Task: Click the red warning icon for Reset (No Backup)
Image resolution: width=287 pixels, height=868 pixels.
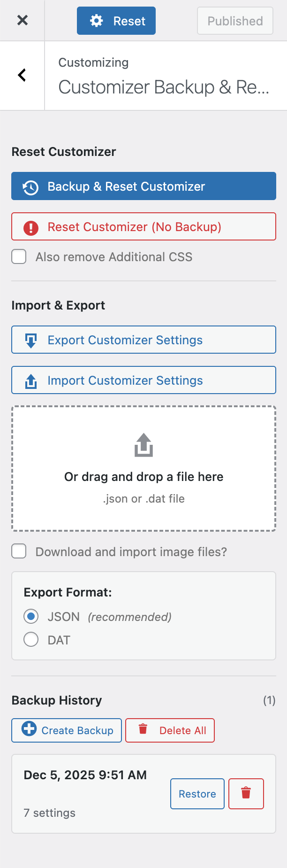Action: click(31, 227)
